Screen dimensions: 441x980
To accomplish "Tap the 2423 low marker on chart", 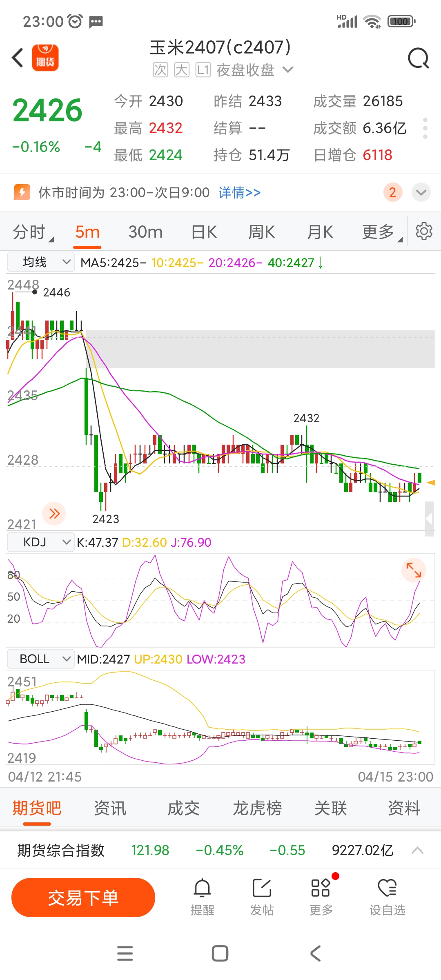I will [106, 519].
